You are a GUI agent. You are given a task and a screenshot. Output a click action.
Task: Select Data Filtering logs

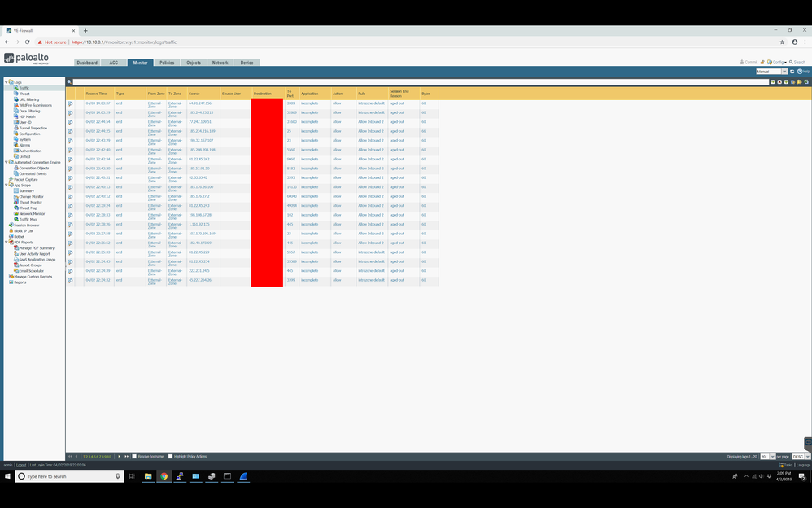click(29, 111)
